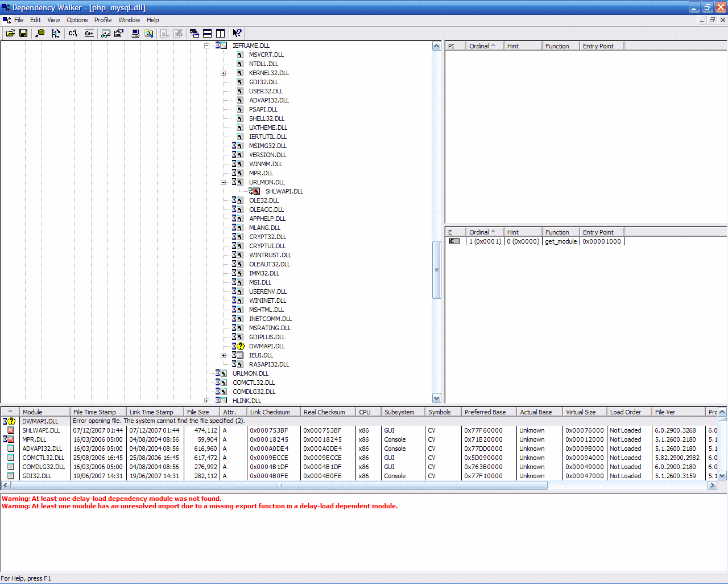Expand the IEUI.DLL tree node
This screenshot has height=584, width=728.
[x=223, y=355]
